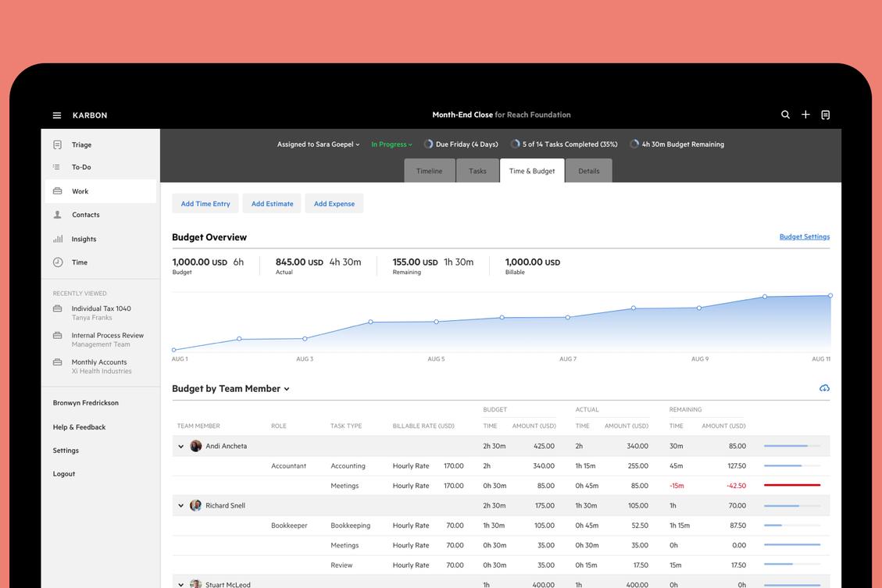Image resolution: width=882 pixels, height=588 pixels.
Task: Click Richard Snell's avatar
Action: pos(196,505)
